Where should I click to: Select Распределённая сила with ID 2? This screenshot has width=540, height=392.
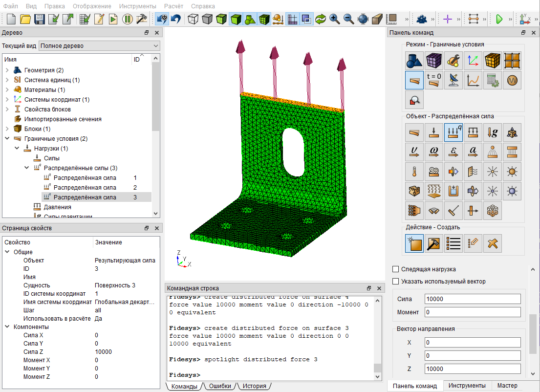(85, 187)
